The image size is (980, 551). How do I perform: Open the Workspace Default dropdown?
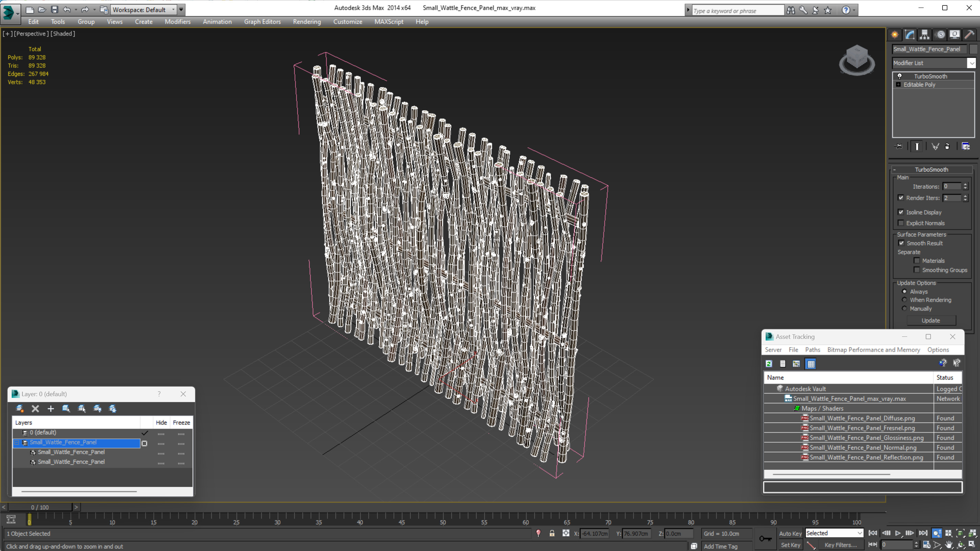(x=144, y=10)
